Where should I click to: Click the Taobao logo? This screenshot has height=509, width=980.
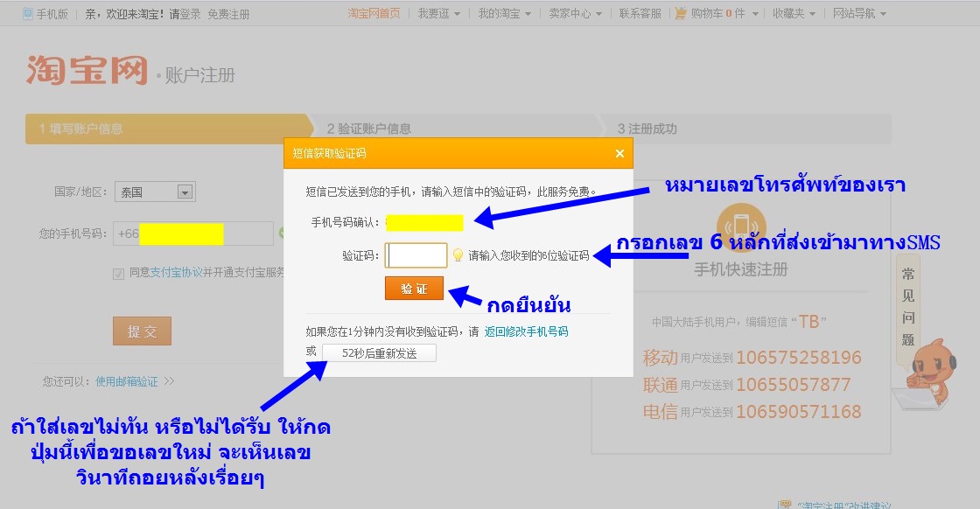pyautogui.click(x=87, y=70)
